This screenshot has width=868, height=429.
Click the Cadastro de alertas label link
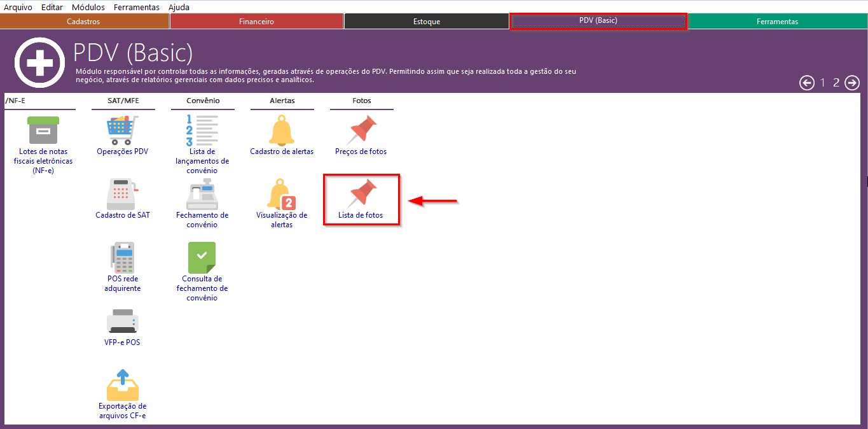(x=282, y=151)
